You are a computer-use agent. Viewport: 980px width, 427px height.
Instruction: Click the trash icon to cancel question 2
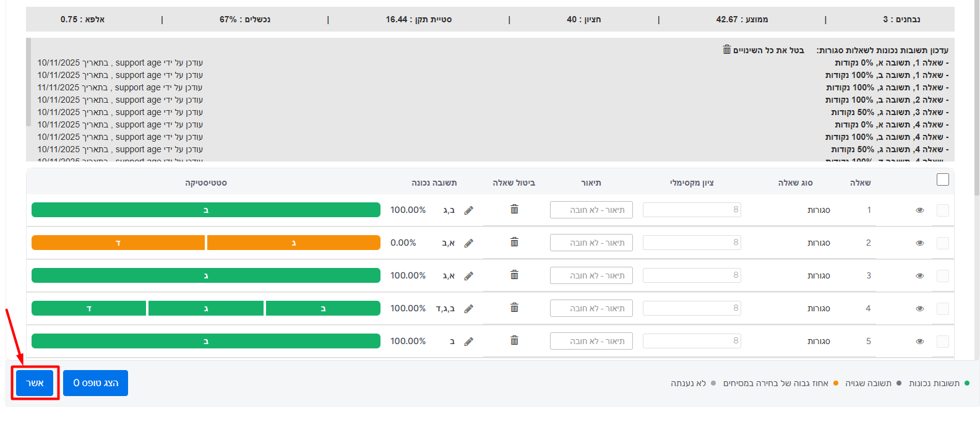coord(514,242)
